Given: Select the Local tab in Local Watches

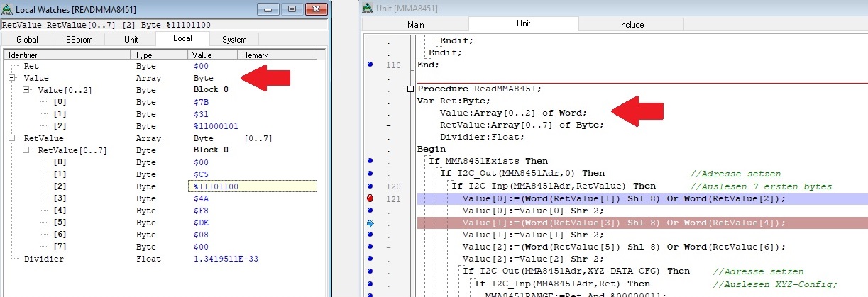Looking at the screenshot, I should pos(182,38).
